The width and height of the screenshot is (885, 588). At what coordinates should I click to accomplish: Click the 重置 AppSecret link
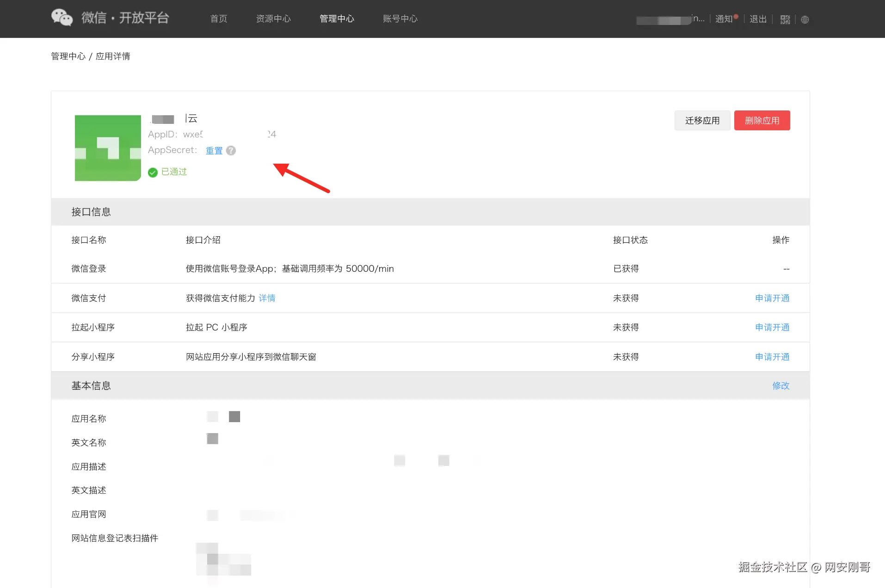click(x=214, y=150)
